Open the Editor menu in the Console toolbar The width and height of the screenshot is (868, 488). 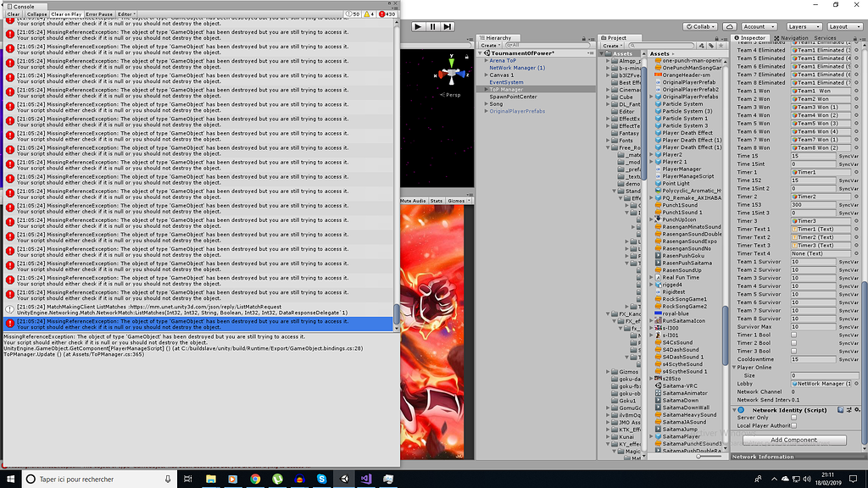(x=125, y=14)
